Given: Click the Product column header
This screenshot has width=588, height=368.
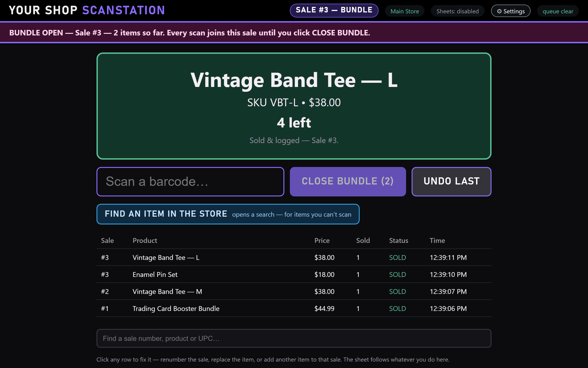Looking at the screenshot, I should point(145,241).
